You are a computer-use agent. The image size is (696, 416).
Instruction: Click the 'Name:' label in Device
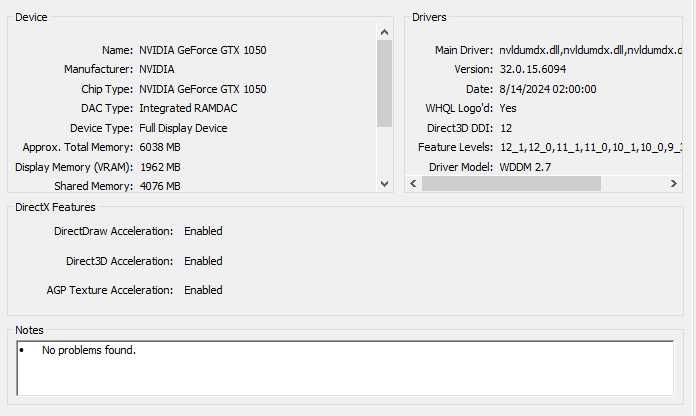117,50
